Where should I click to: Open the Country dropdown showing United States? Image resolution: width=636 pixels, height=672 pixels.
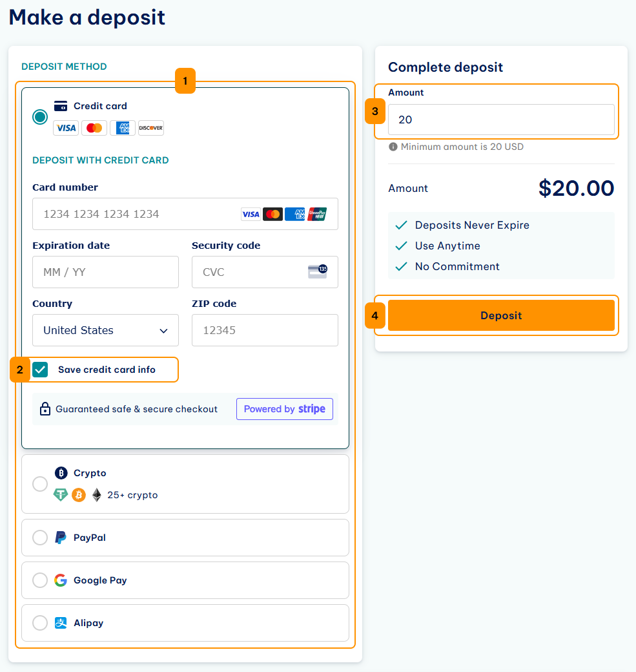click(x=105, y=330)
